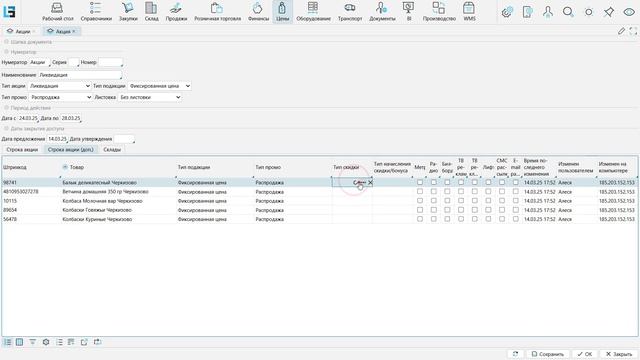Open the Производство module

(x=439, y=12)
